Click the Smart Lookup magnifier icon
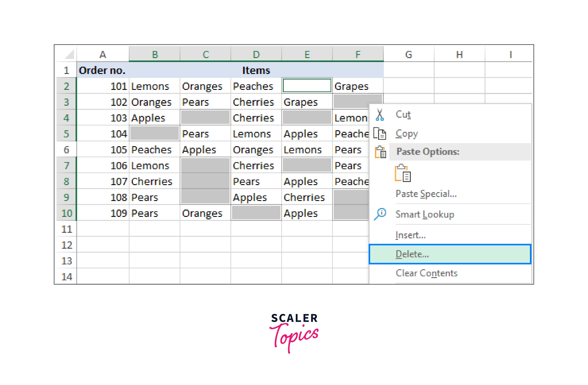The image size is (588, 385). click(x=380, y=214)
